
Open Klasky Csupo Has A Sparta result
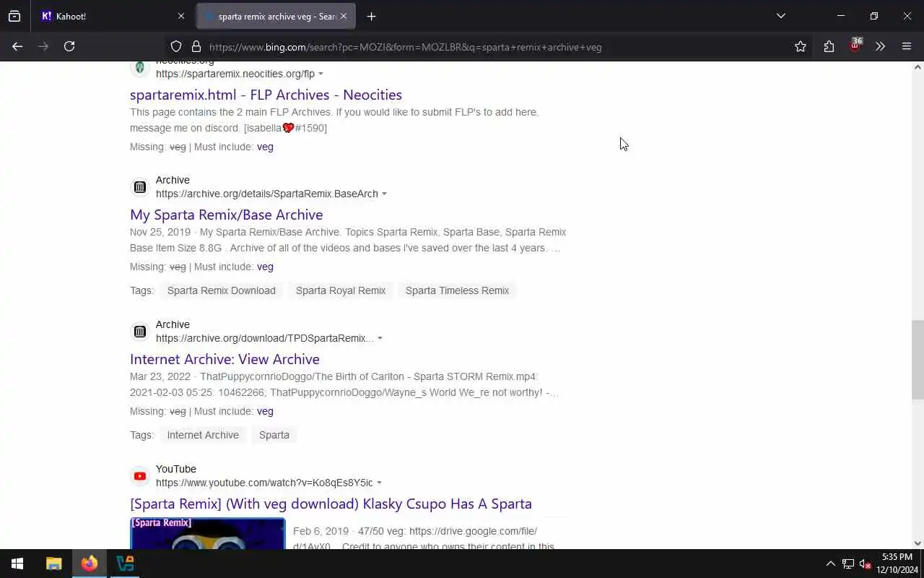tap(331, 504)
